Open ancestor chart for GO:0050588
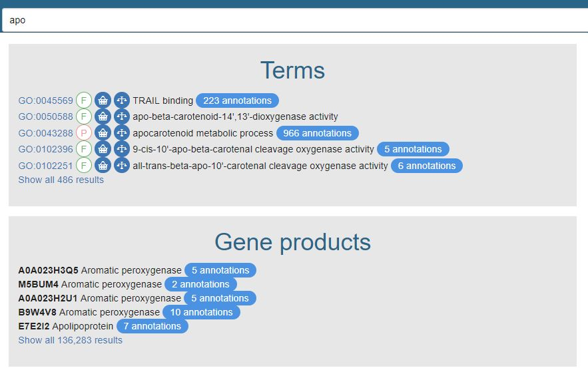The width and height of the screenshot is (588, 372). (121, 116)
